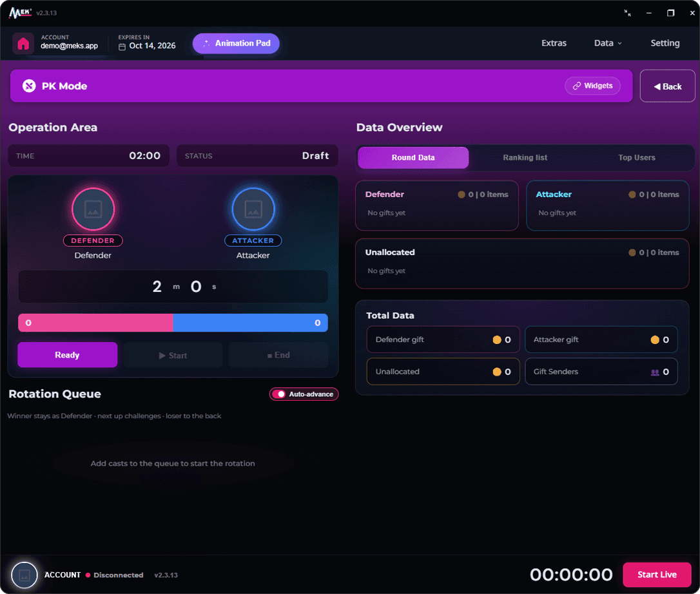Switch to the Round Data tab
700x594 pixels.
(413, 158)
